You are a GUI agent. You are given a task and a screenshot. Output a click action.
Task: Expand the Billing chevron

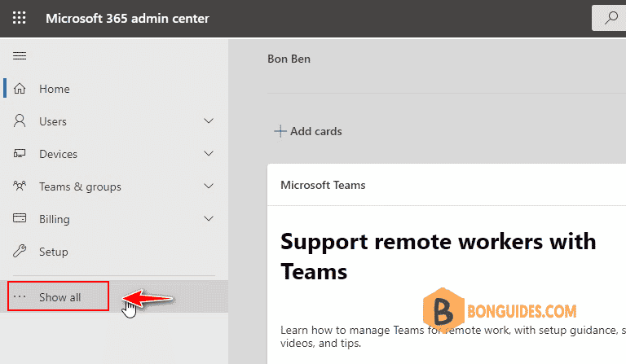209,218
